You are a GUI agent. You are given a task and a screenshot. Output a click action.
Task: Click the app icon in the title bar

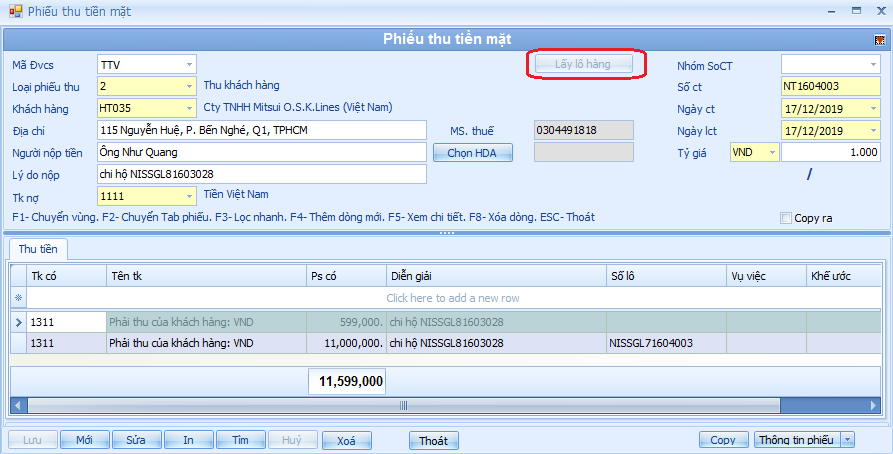pos(14,12)
